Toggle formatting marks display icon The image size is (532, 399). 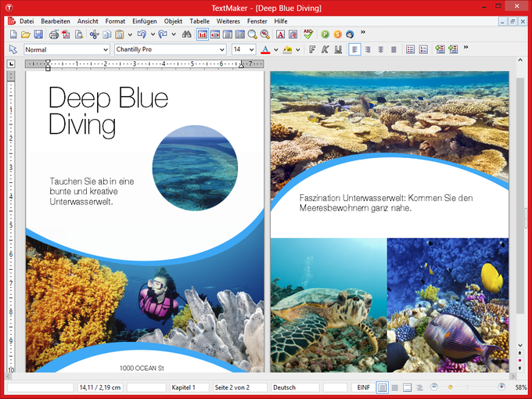293,34
